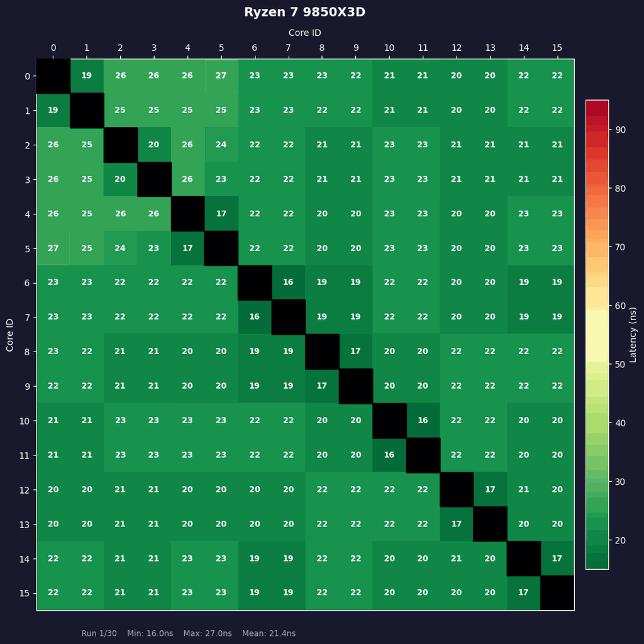Viewport: 644px width, 644px height.
Task: Select the "19" cell in row 0, column 1
Action: click(87, 76)
